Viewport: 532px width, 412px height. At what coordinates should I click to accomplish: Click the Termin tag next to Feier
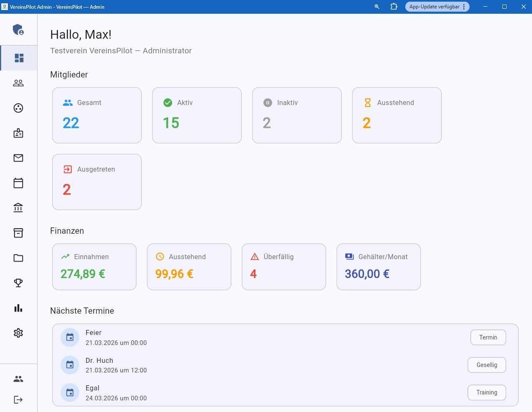click(488, 337)
